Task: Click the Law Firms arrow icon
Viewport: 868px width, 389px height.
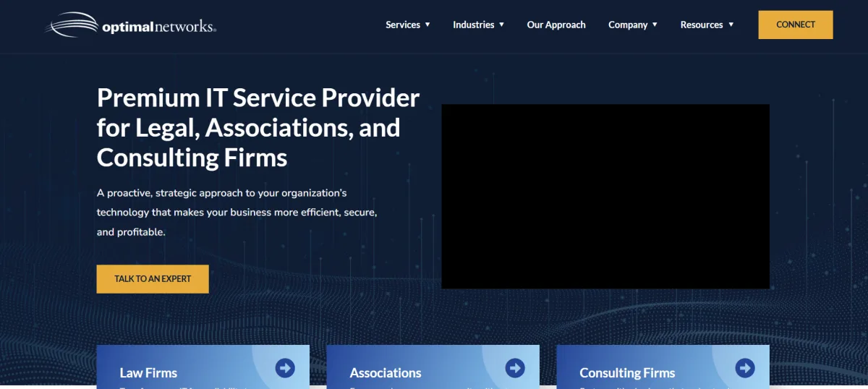Action: tap(285, 368)
